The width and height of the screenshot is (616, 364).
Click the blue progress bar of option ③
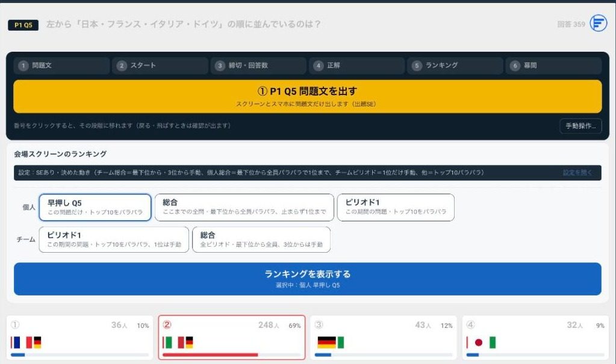click(x=323, y=355)
